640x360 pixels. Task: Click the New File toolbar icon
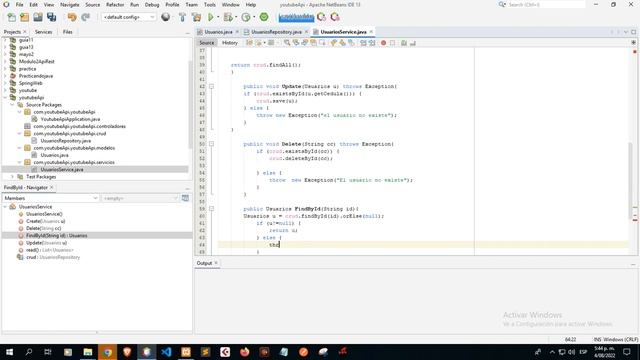[11, 17]
